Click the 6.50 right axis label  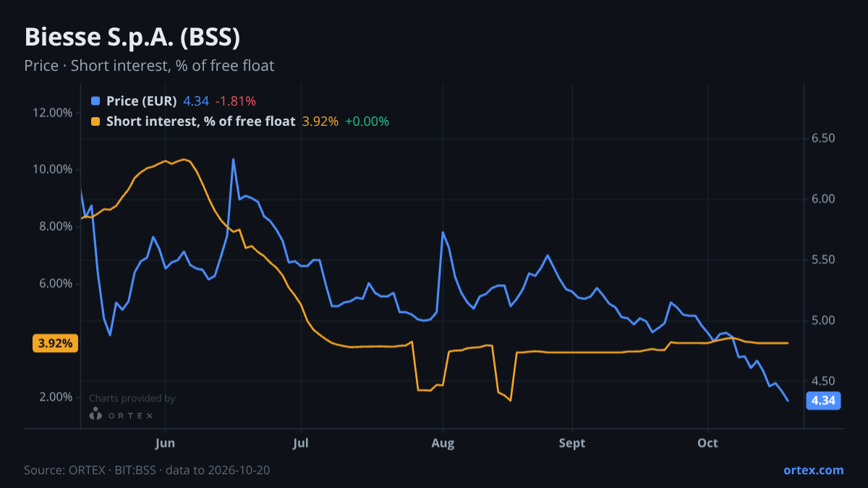click(x=824, y=138)
